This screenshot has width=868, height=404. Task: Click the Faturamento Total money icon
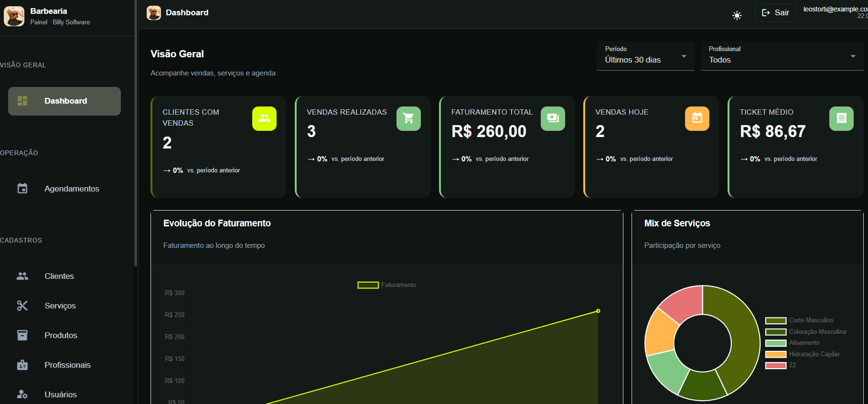point(553,118)
